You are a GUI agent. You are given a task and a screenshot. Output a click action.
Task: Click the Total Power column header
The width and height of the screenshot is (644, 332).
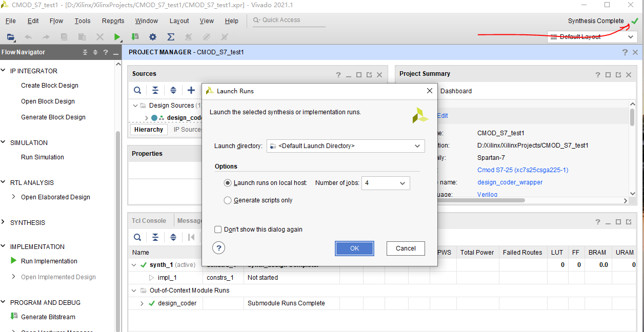click(477, 253)
